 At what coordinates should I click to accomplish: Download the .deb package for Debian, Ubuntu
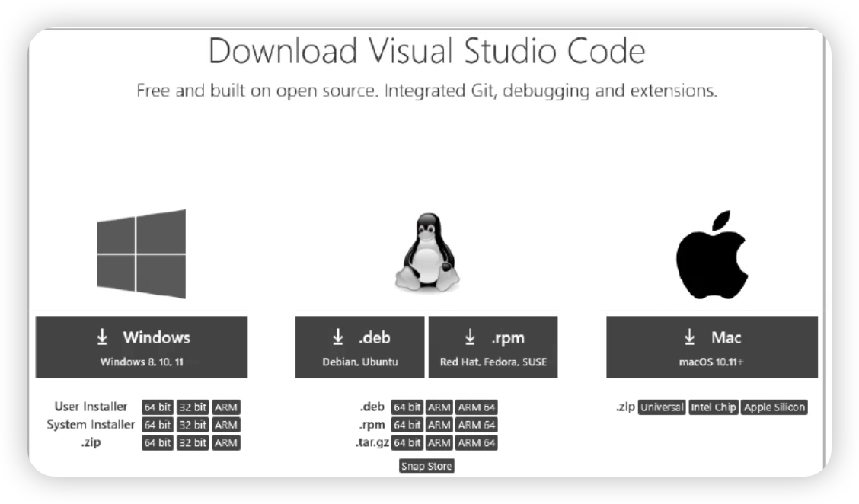click(360, 346)
